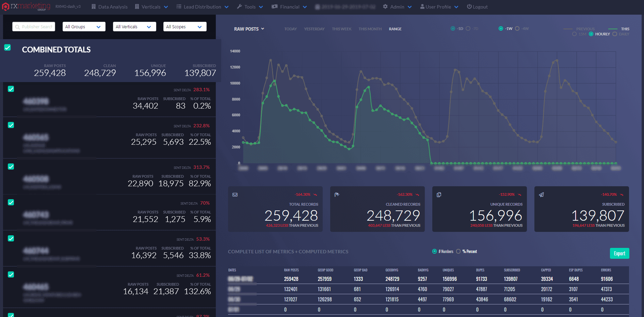644x317 pixels.
Task: Switch to the TODAY range tab
Action: pos(290,29)
